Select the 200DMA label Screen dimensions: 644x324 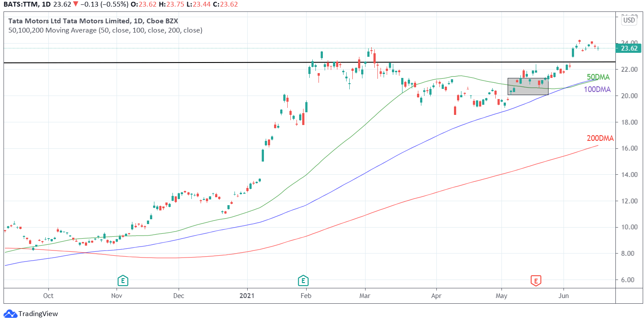click(600, 138)
